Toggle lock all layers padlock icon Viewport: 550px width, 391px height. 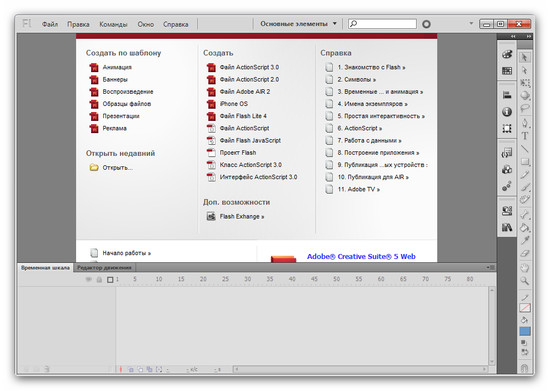click(x=99, y=279)
